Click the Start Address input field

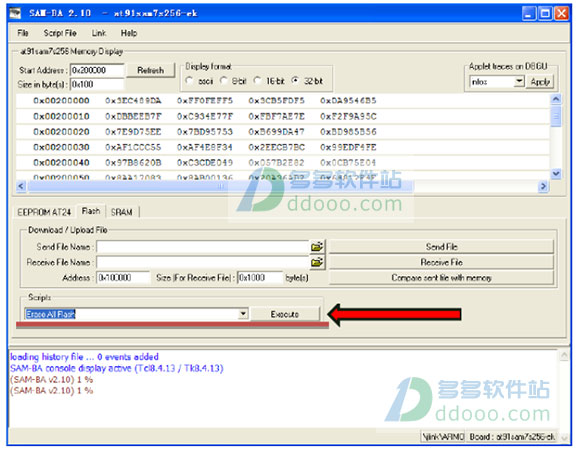point(97,70)
